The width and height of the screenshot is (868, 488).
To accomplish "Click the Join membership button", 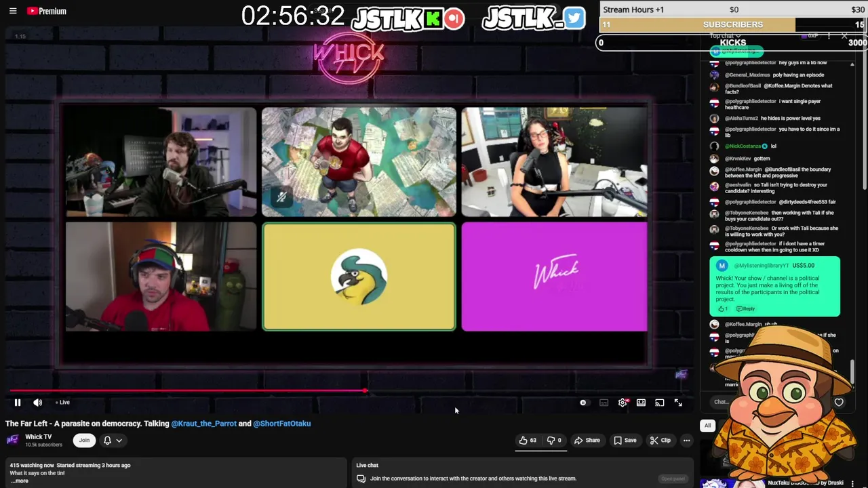I will click(84, 441).
